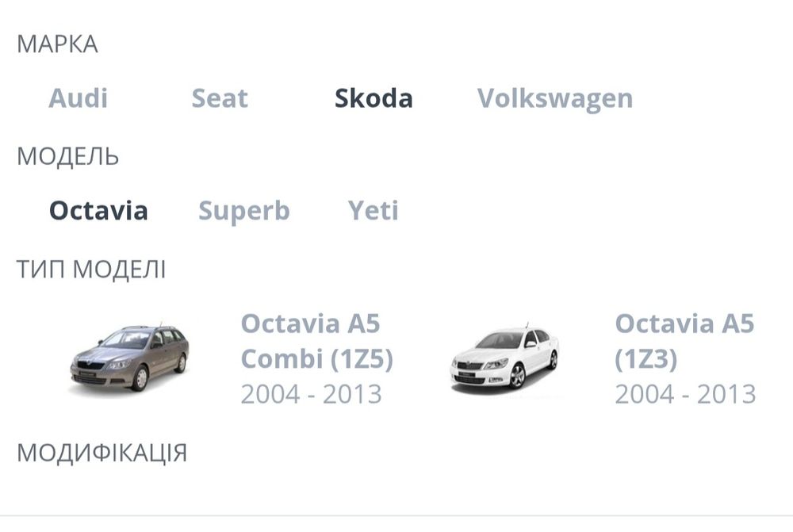The image size is (793, 532).
Task: Switch brand to Volkswagen
Action: (555, 98)
